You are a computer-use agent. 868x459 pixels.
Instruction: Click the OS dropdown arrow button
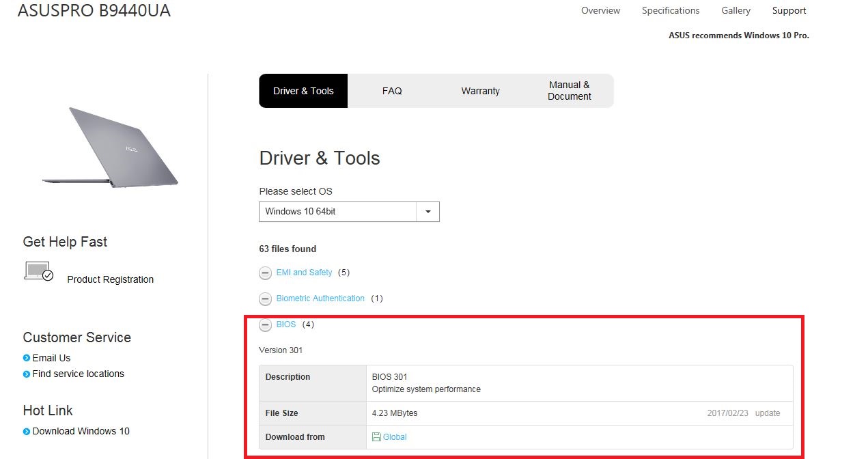click(428, 212)
